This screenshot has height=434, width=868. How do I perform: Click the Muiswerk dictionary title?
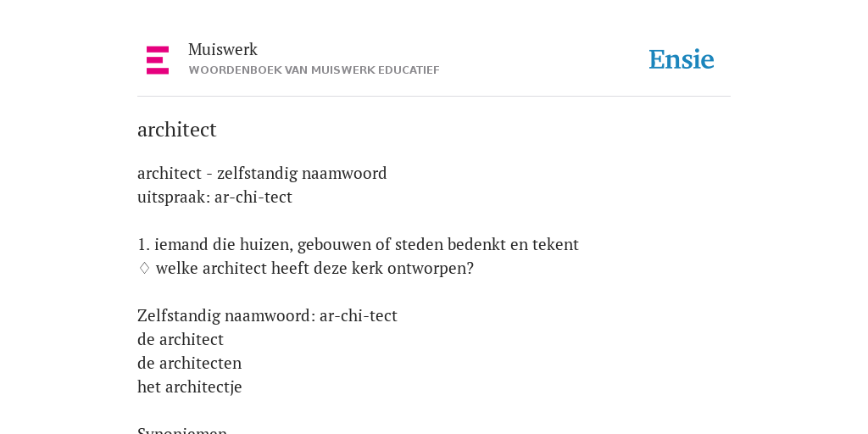coord(223,50)
